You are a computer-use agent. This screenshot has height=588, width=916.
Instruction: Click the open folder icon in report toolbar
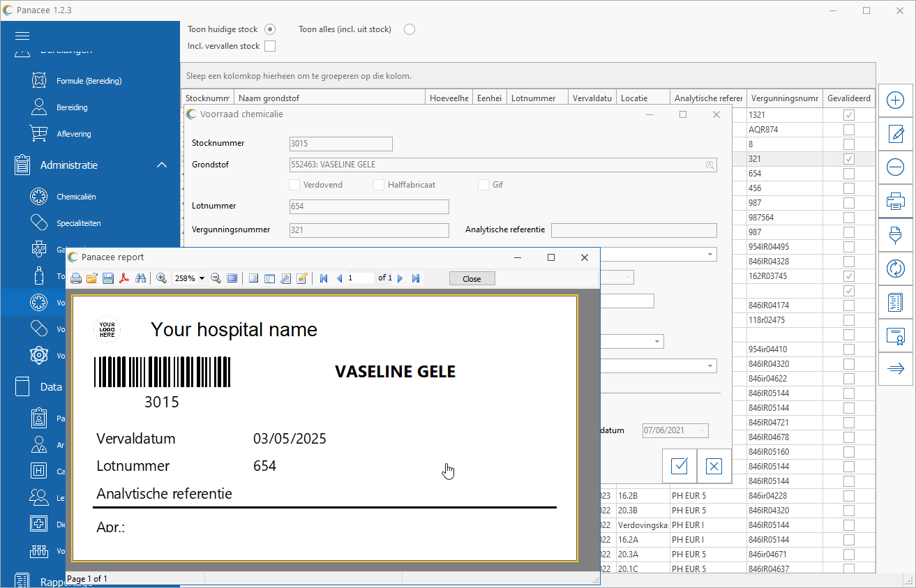pos(92,278)
